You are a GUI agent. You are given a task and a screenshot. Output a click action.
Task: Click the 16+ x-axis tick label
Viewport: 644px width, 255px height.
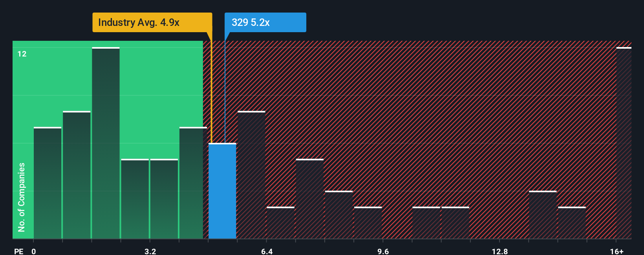pos(617,251)
